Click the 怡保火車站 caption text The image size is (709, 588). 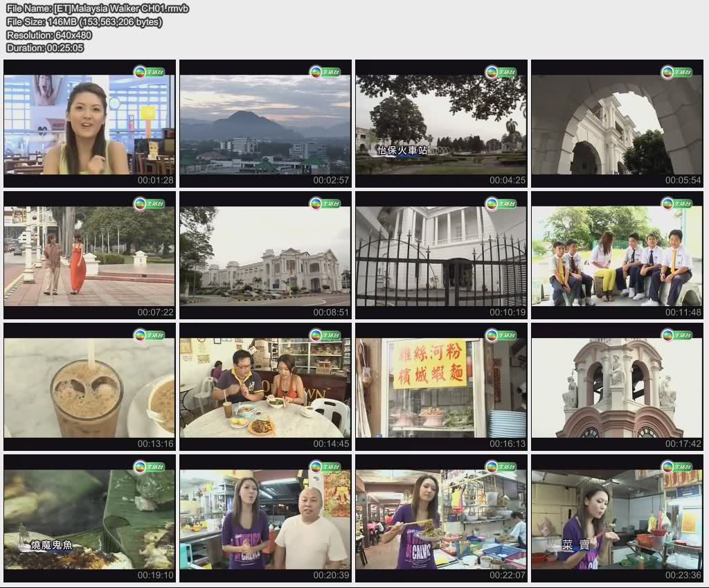[402, 150]
